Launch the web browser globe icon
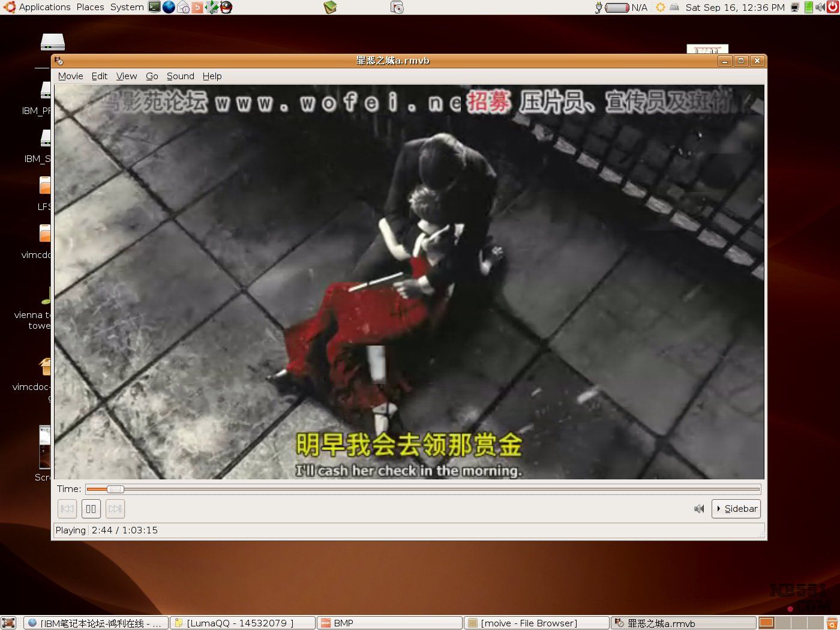 click(x=169, y=7)
